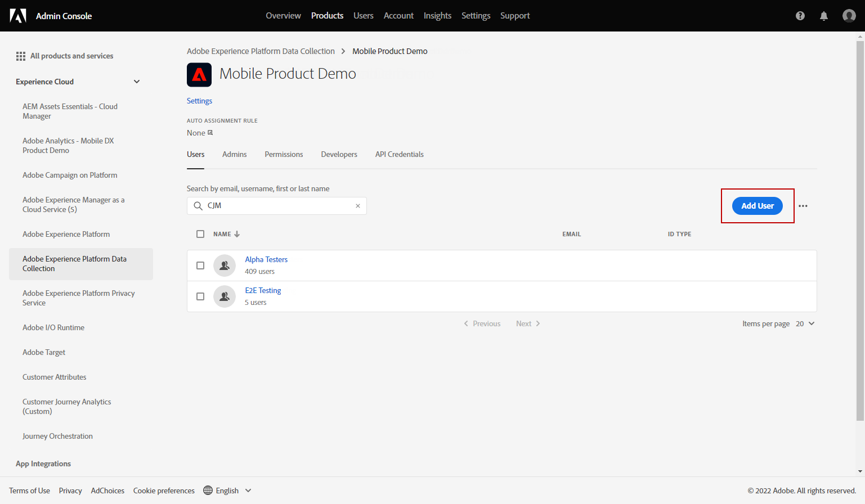This screenshot has height=504, width=865.
Task: Collapse the Experience Cloud section
Action: (137, 82)
